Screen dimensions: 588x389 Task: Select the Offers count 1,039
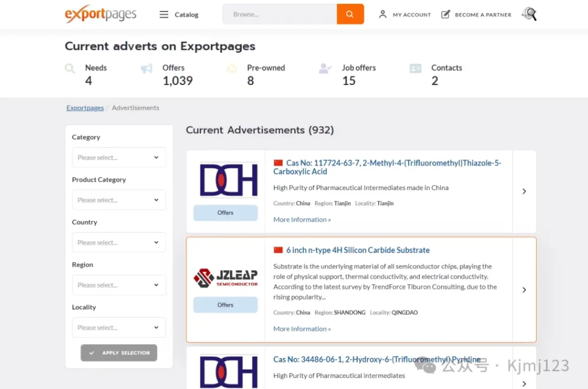(x=177, y=80)
